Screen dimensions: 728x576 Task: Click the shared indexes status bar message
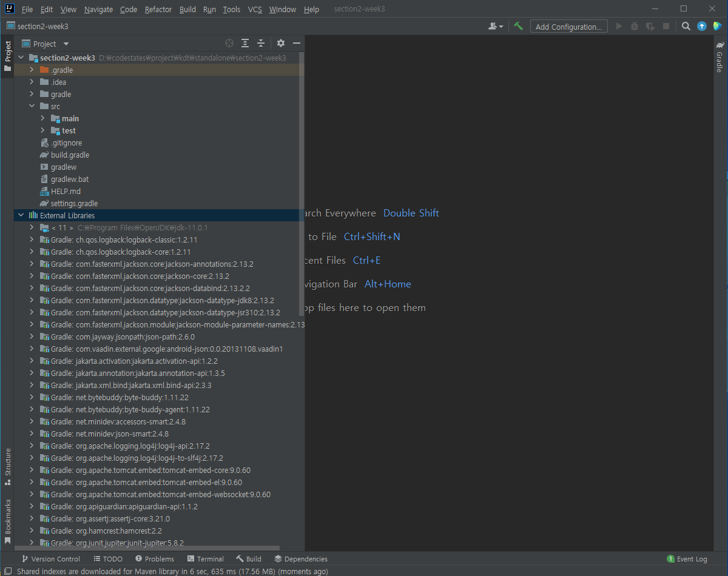click(172, 571)
